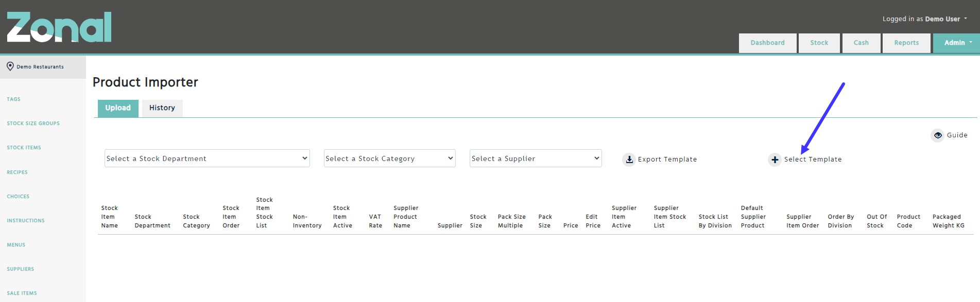
Task: Click the Stock Item Stock List header
Action: coord(265,212)
